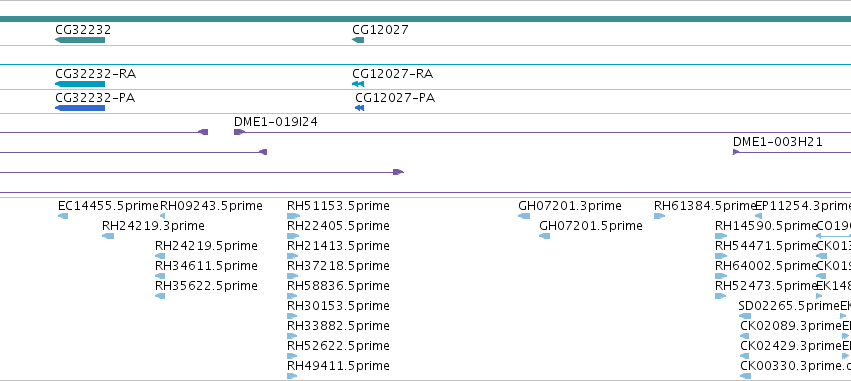Click the RH49411.5prime EST arrow
Viewport: 851px width, 381px height.
(x=292, y=376)
